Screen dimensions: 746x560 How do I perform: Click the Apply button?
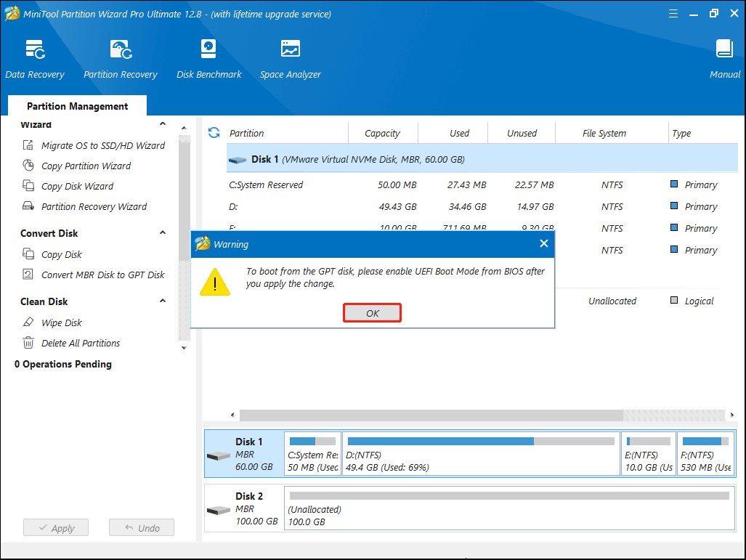[56, 527]
